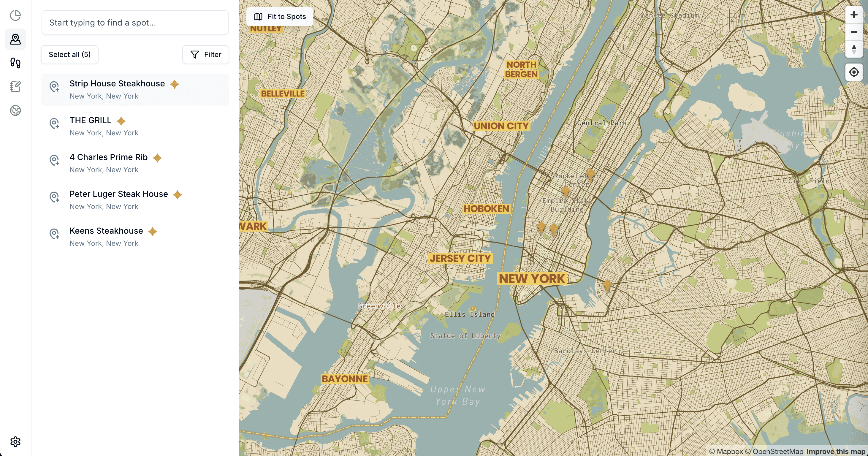
Task: Select 4 Charles Prime Rib list item
Action: pyautogui.click(x=135, y=162)
